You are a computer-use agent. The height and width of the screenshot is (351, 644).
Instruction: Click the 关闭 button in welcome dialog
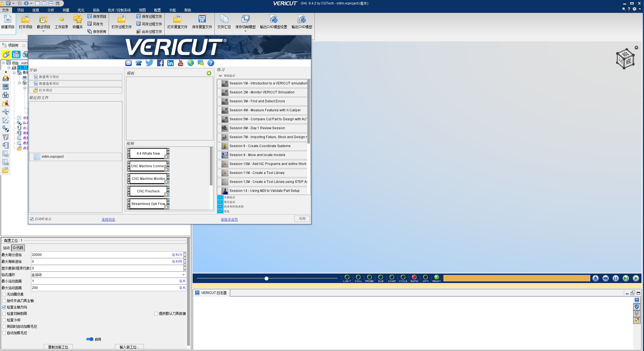(x=302, y=219)
